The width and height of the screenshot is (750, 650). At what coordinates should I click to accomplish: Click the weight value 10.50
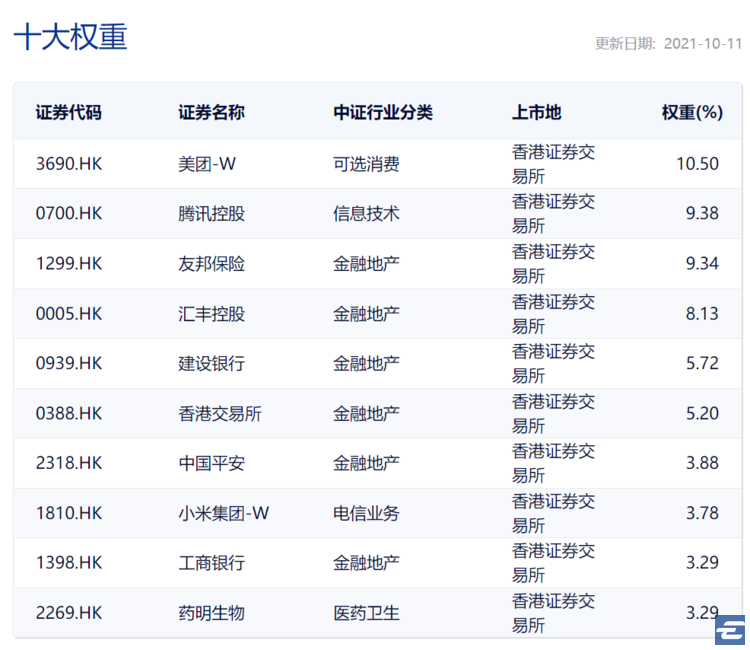click(697, 164)
